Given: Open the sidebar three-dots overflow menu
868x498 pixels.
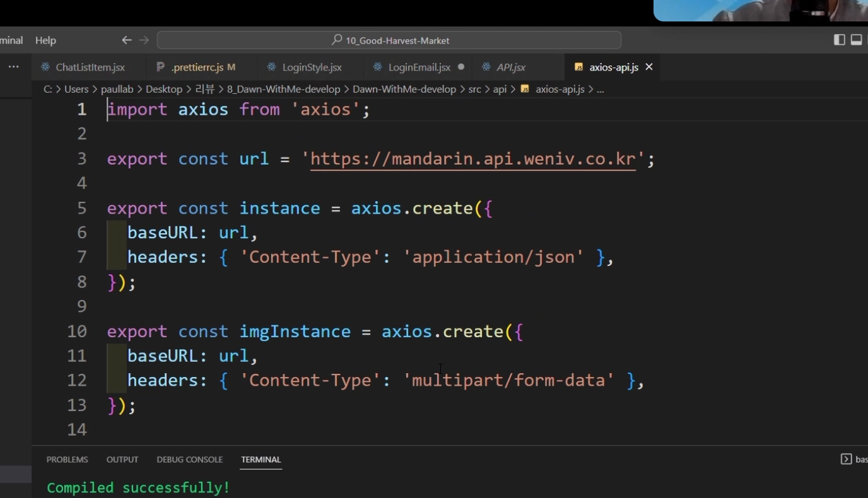Looking at the screenshot, I should pos(13,67).
